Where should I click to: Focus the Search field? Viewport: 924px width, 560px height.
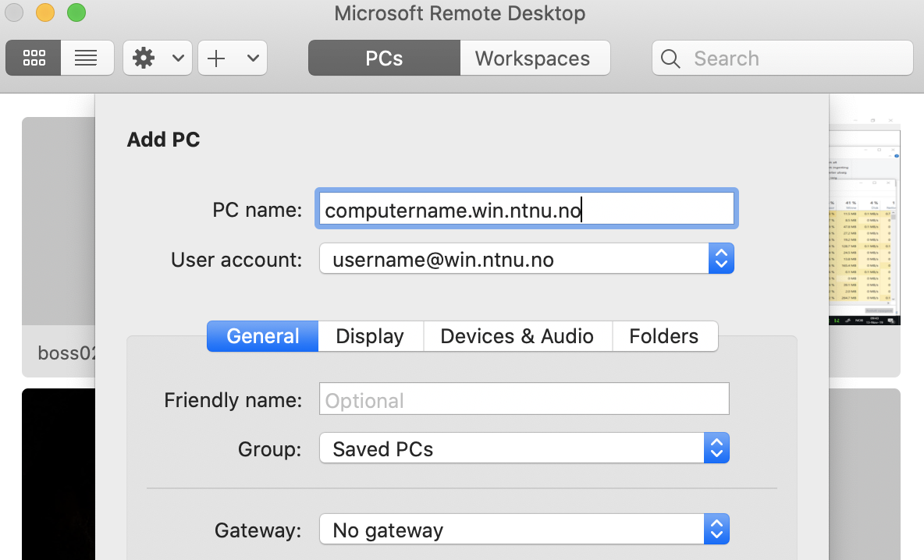tap(783, 58)
